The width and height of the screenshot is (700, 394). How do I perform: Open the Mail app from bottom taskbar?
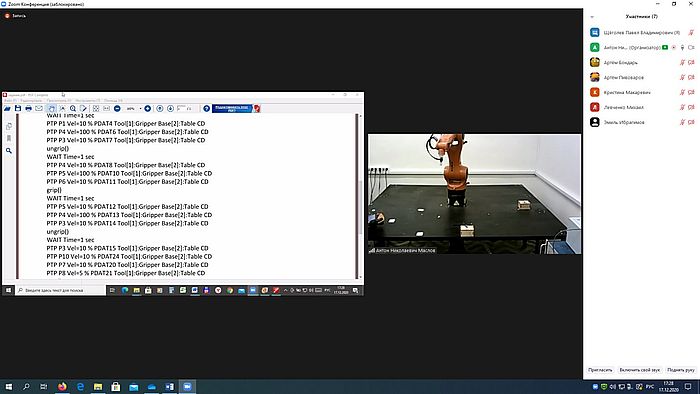point(133,386)
